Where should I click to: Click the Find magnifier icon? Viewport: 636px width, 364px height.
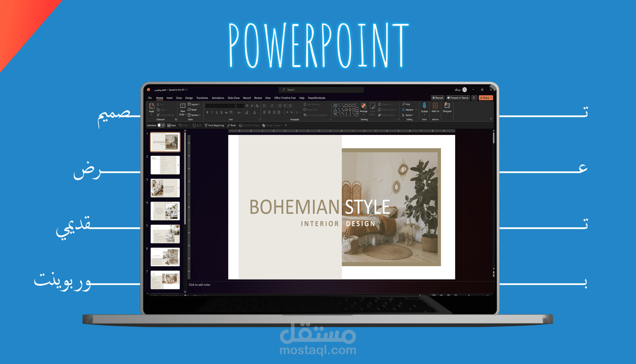click(404, 104)
